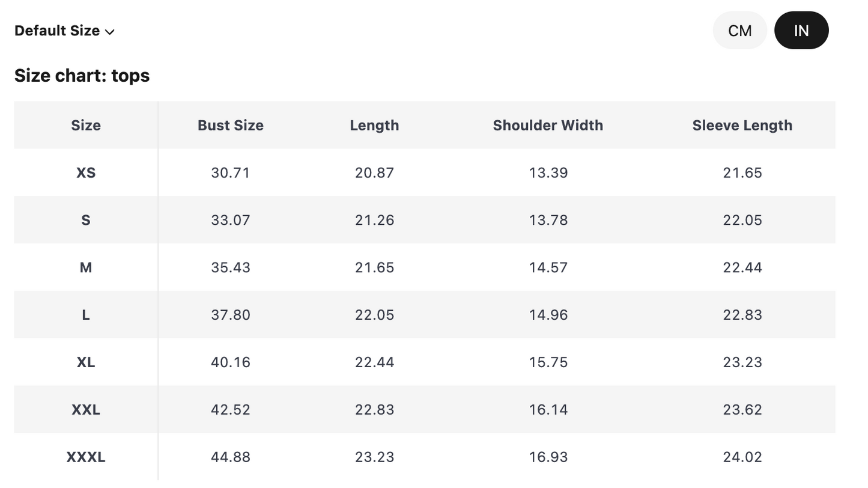Click the Sleeve Length column header
The image size is (868, 488).
coord(742,126)
